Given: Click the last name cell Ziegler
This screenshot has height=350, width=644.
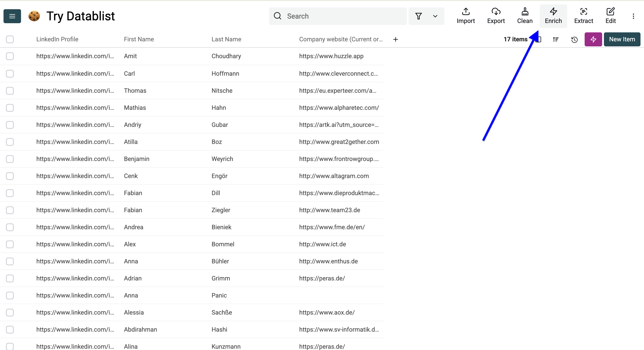Looking at the screenshot, I should tap(221, 210).
